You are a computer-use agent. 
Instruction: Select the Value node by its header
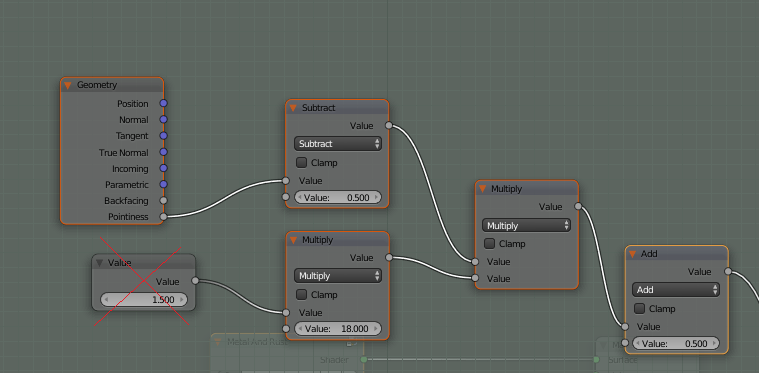[144, 262]
